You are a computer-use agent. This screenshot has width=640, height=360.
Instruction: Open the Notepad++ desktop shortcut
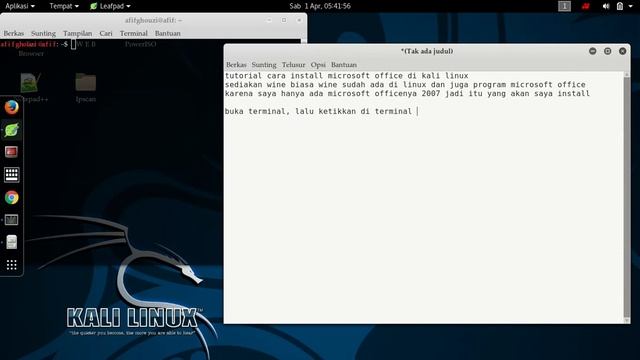(31, 87)
